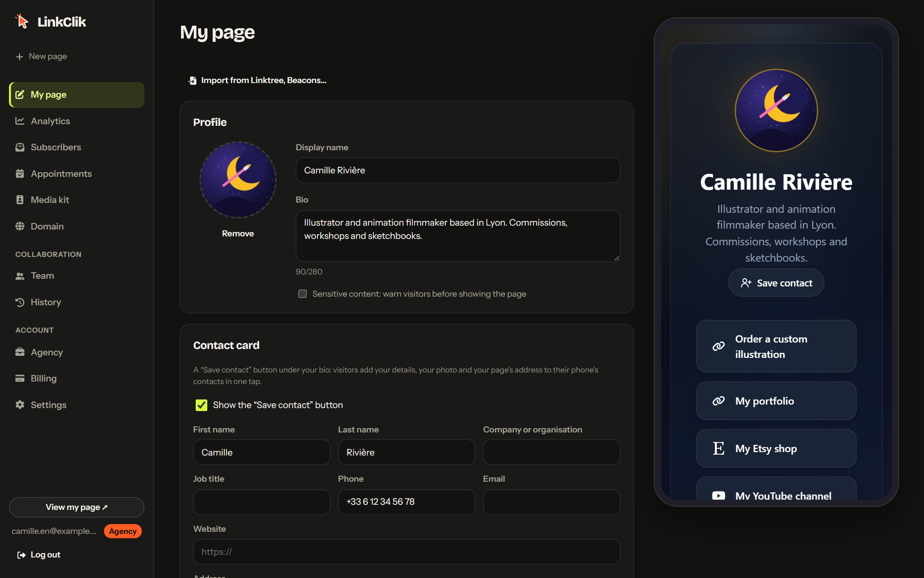Click the Agency briefcase icon
924x578 pixels.
tap(20, 352)
